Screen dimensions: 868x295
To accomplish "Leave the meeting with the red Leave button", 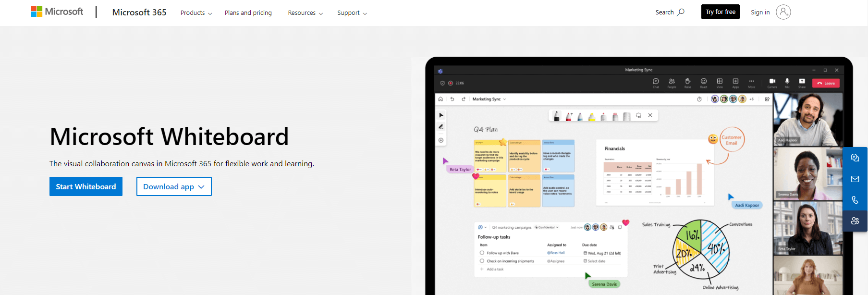I will [x=826, y=83].
